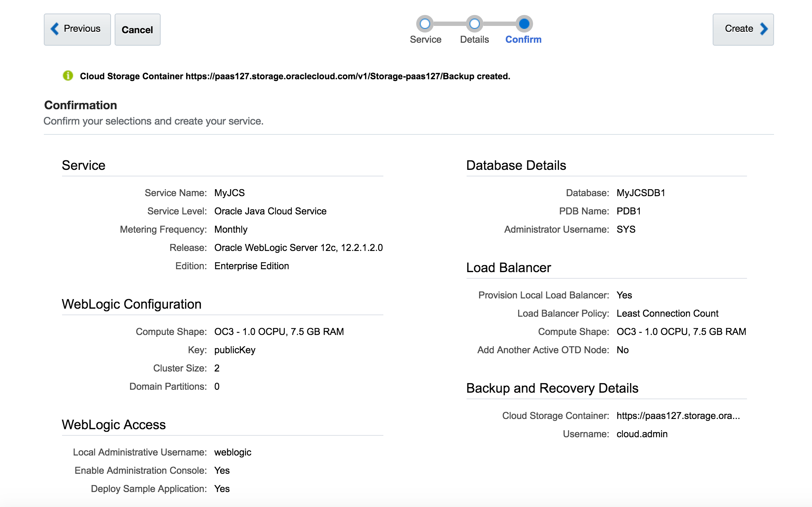This screenshot has height=507, width=812.
Task: Click the MyJCS service name value
Action: pyautogui.click(x=229, y=193)
